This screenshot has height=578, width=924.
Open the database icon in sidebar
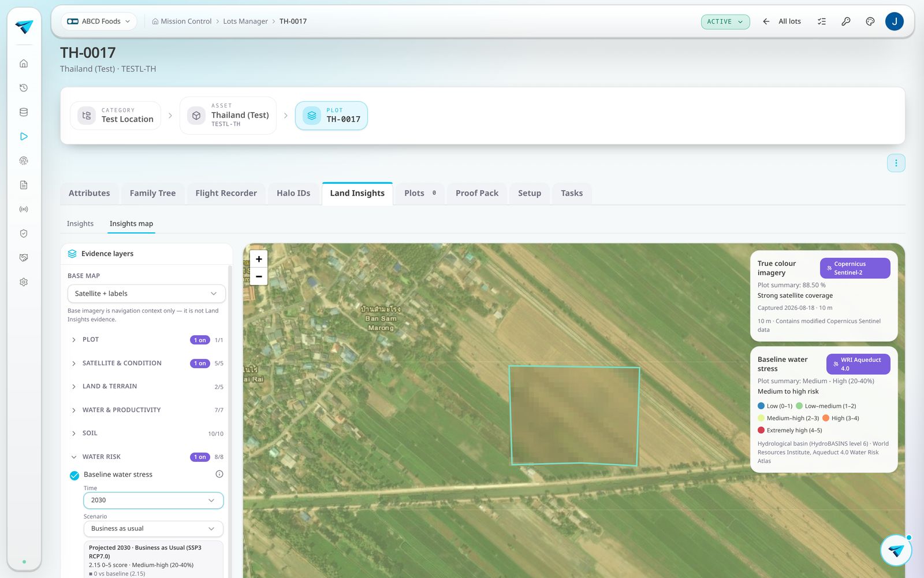(x=24, y=112)
